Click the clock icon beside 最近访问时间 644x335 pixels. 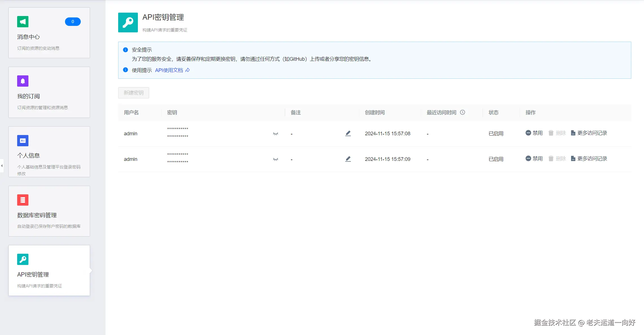coord(463,112)
